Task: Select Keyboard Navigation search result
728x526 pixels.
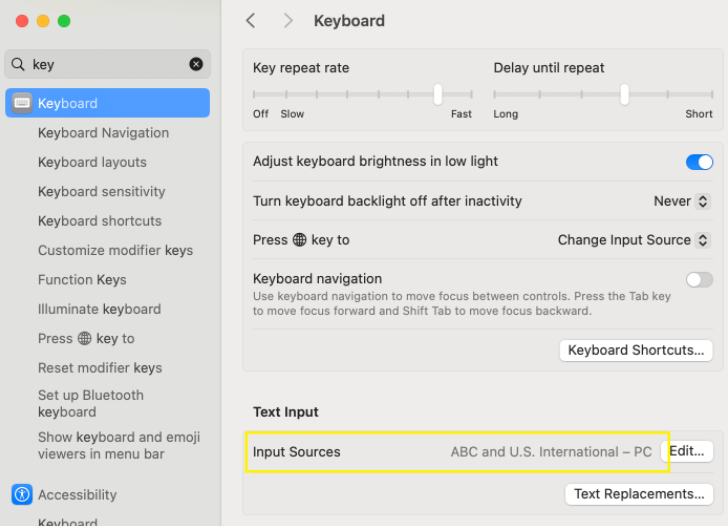Action: [x=104, y=133]
